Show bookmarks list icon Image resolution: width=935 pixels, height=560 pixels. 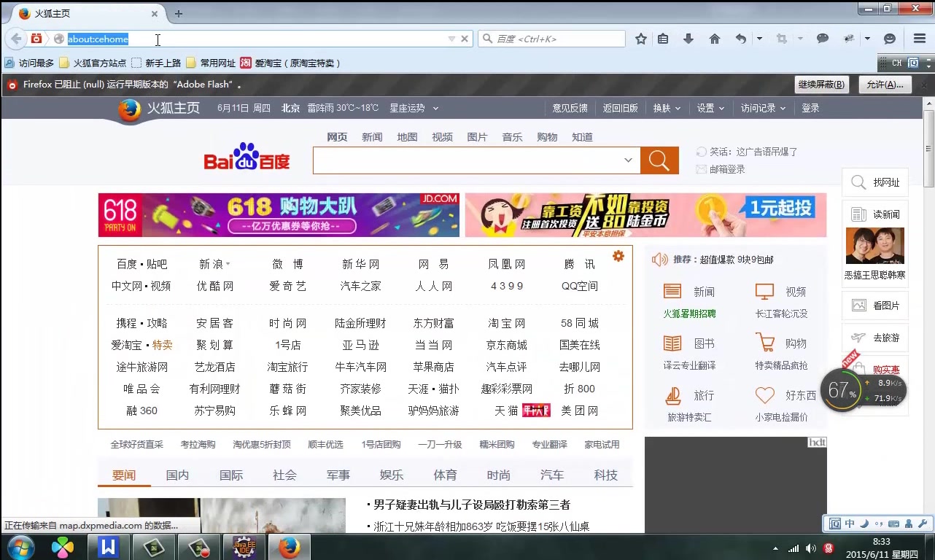662,39
